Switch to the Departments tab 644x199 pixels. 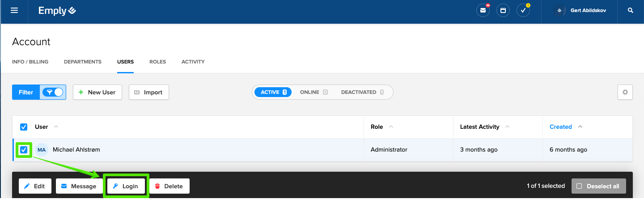[83, 62]
